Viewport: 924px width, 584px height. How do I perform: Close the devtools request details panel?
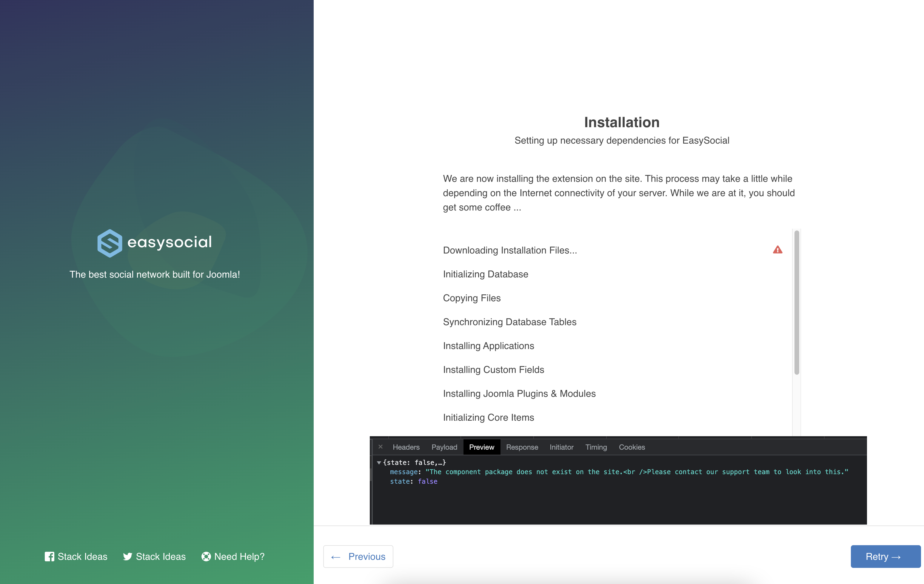tap(380, 447)
